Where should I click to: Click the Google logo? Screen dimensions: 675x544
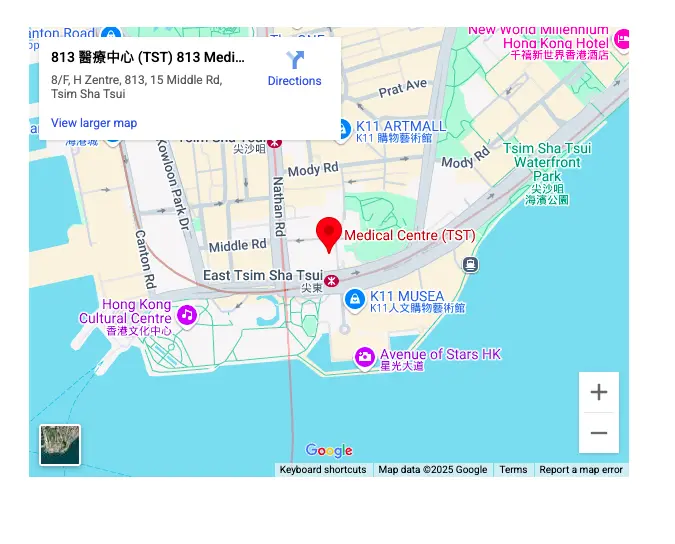coord(329,451)
